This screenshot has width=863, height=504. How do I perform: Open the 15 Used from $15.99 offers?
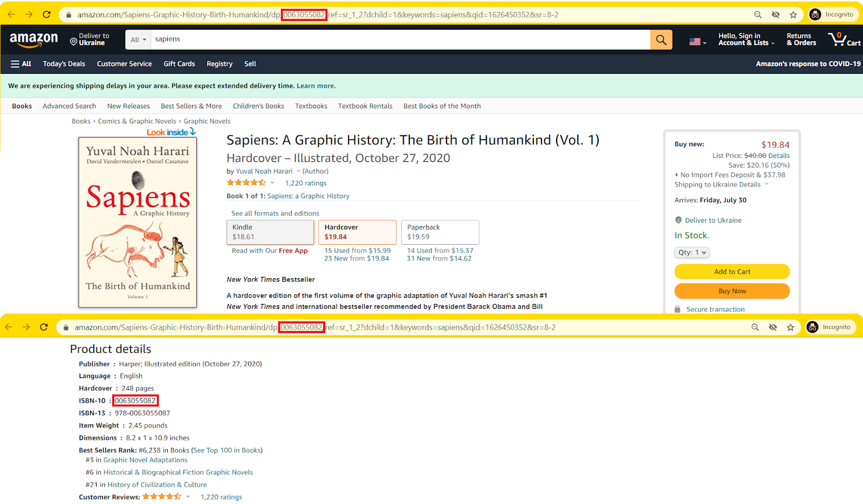(x=358, y=251)
